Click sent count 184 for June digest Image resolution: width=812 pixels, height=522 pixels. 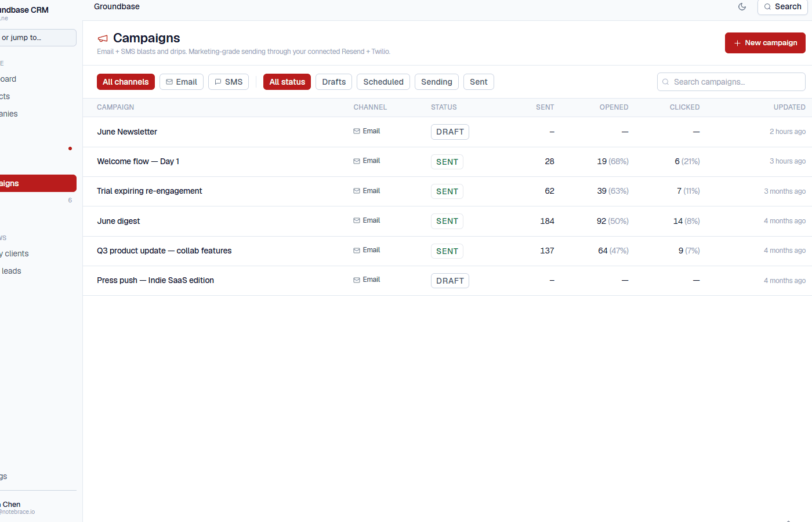click(547, 221)
